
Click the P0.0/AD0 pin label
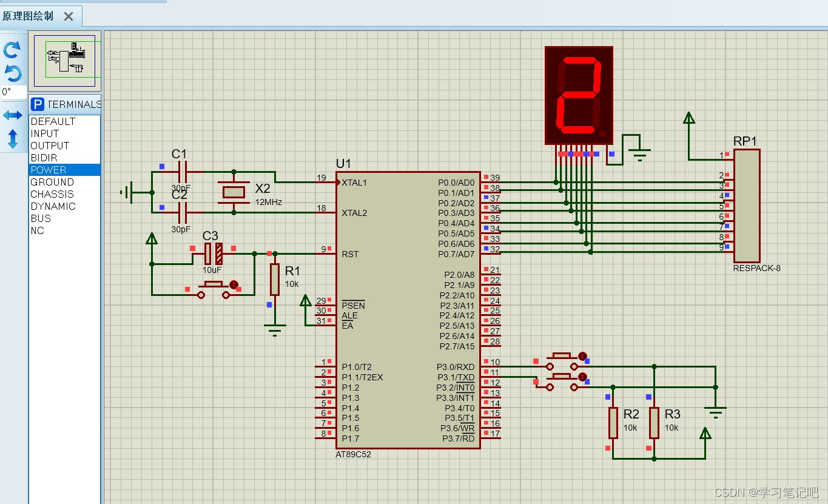tap(456, 183)
